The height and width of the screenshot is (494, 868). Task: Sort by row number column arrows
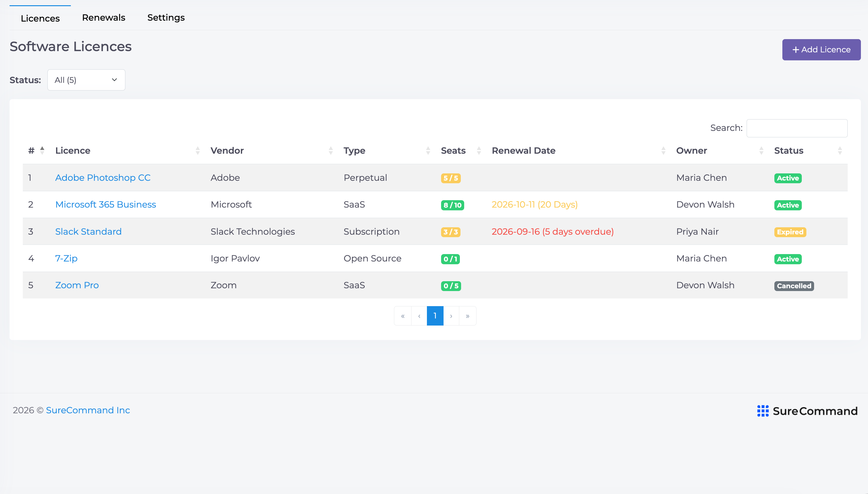[x=42, y=151]
